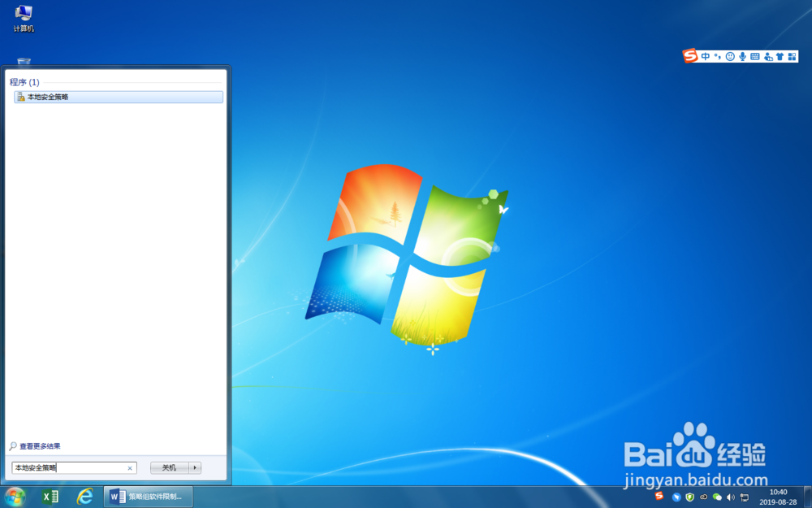Screen dimensions: 812x508
Task: Open WeChat from the system tray
Action: [x=717, y=497]
